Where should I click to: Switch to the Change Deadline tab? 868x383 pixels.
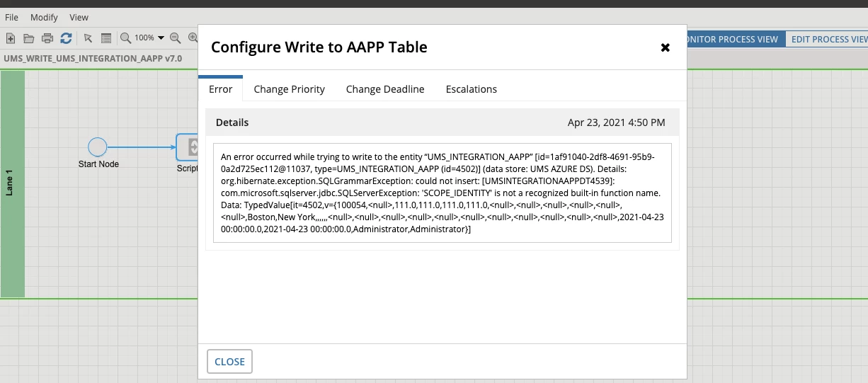[x=385, y=89]
